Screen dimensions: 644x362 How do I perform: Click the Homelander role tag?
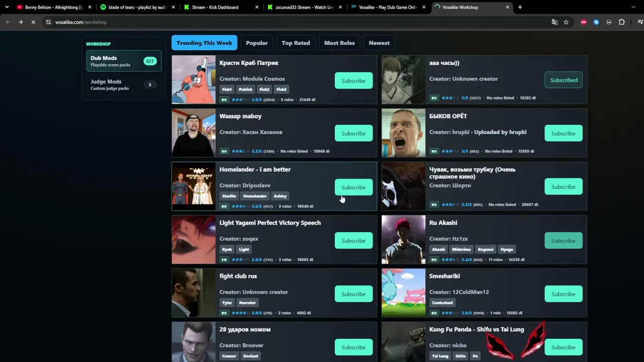[x=255, y=196]
